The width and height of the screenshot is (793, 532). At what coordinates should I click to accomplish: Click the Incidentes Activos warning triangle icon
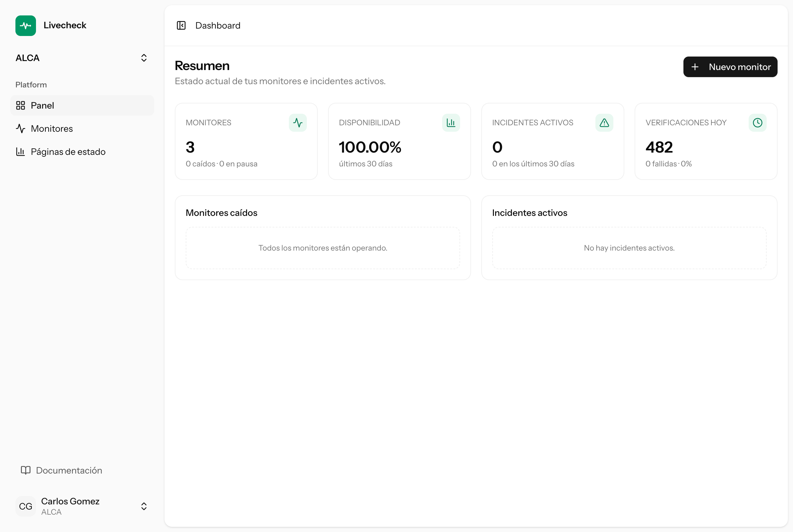(x=604, y=122)
